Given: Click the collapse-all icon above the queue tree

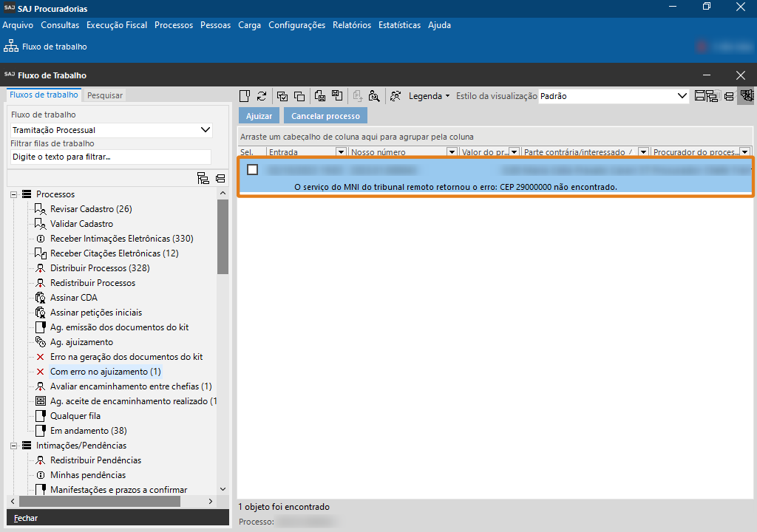Looking at the screenshot, I should (x=220, y=178).
